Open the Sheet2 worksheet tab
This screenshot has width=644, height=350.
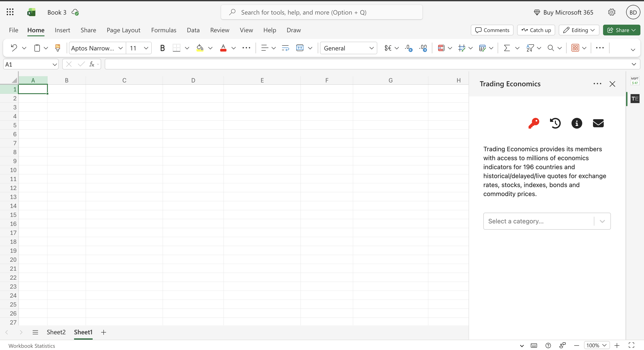coord(56,332)
